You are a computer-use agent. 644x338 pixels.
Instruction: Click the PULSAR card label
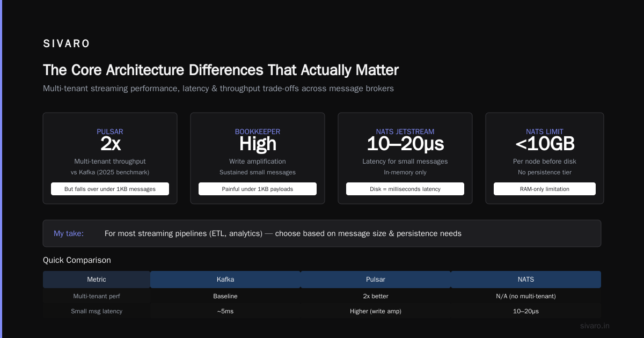click(110, 131)
